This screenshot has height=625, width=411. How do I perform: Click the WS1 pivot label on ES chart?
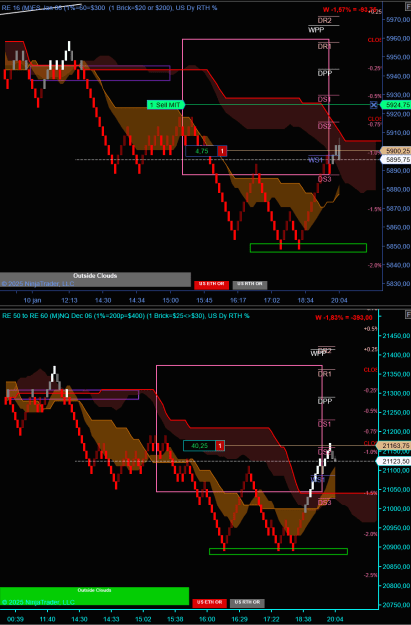pos(315,160)
